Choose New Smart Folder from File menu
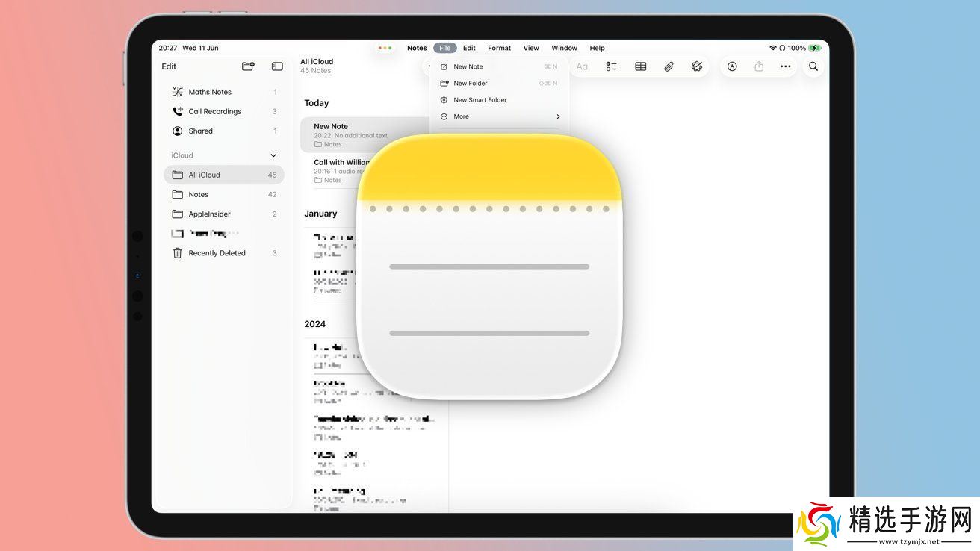Screen dimensions: 980x551 480,100
